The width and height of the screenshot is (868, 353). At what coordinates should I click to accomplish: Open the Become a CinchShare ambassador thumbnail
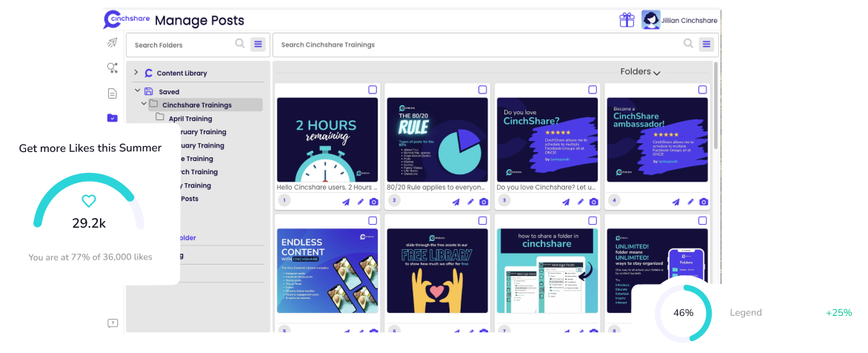(657, 139)
